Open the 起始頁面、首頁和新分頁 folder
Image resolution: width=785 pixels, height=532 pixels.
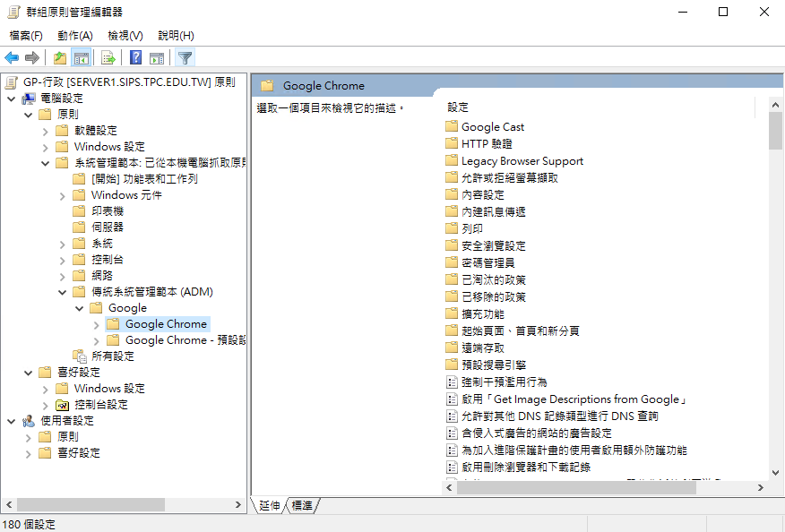520,331
